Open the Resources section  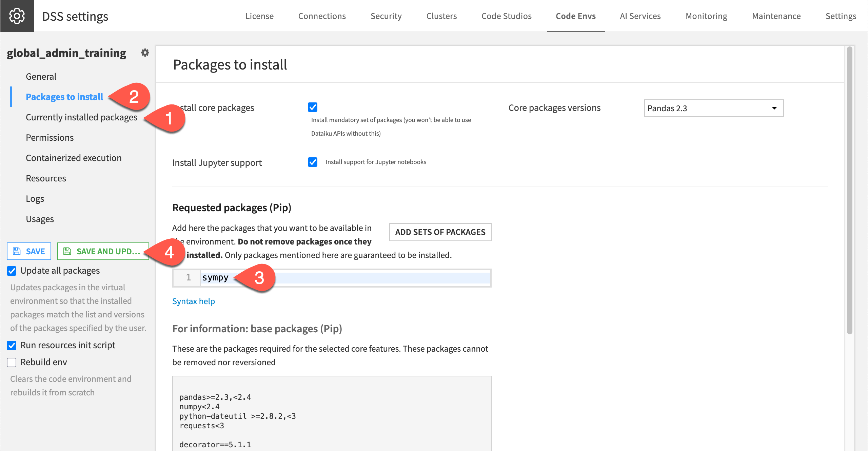coord(46,178)
